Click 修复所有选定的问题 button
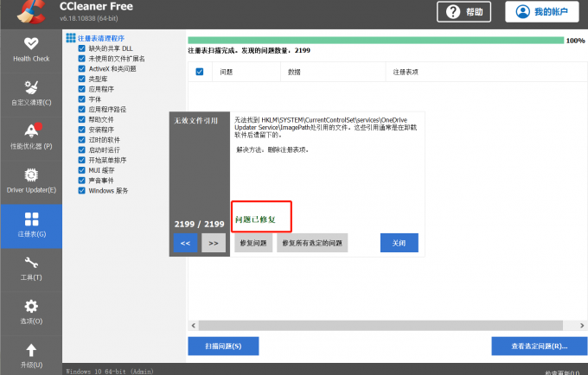This screenshot has width=588, height=375. [312, 243]
